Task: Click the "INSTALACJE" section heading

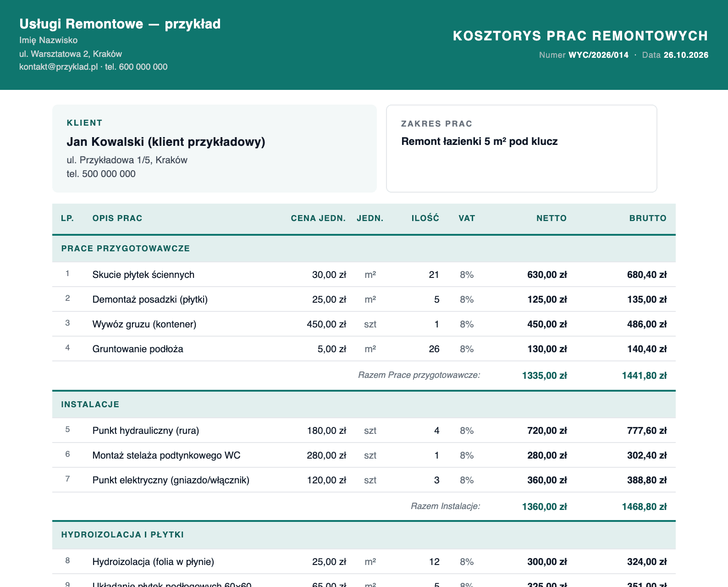Action: point(90,404)
